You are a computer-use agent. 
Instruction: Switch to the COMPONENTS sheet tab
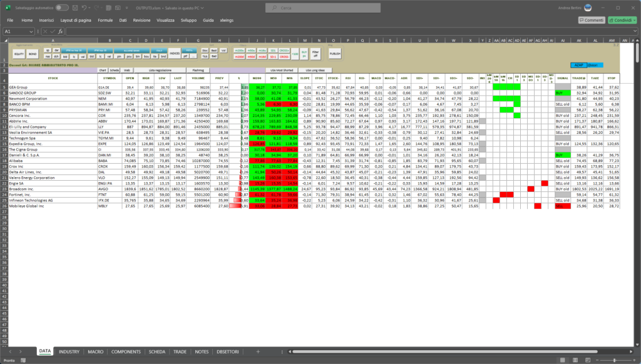coord(126,351)
